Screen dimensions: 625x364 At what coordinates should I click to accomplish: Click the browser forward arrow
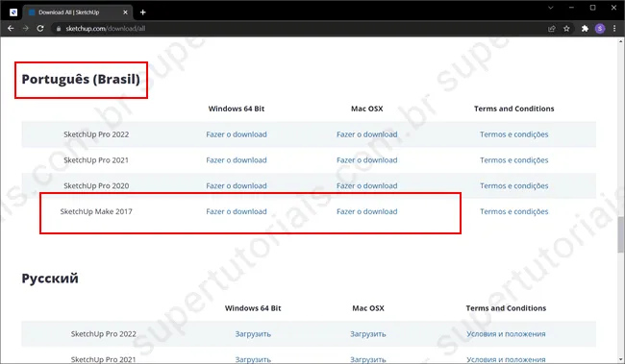tap(26, 28)
